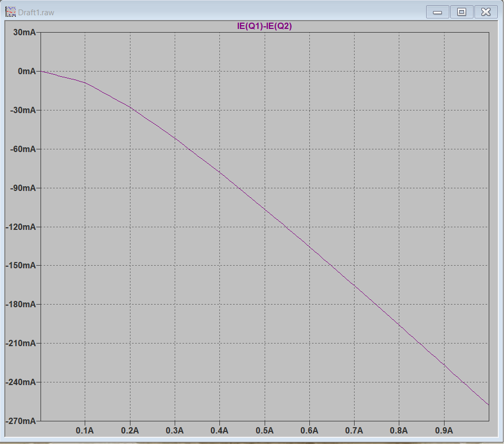Click the 0.5A horizontal axis label
This screenshot has width=504, height=444.
[x=265, y=430]
